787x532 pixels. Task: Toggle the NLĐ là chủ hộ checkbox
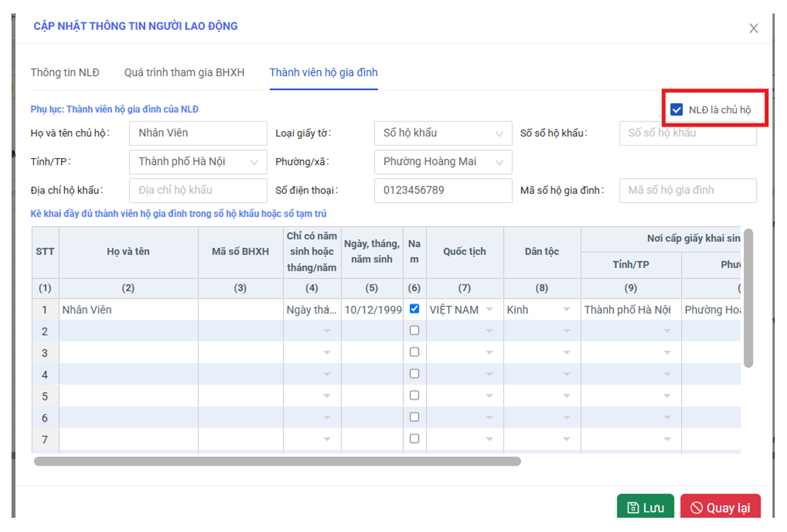[676, 110]
